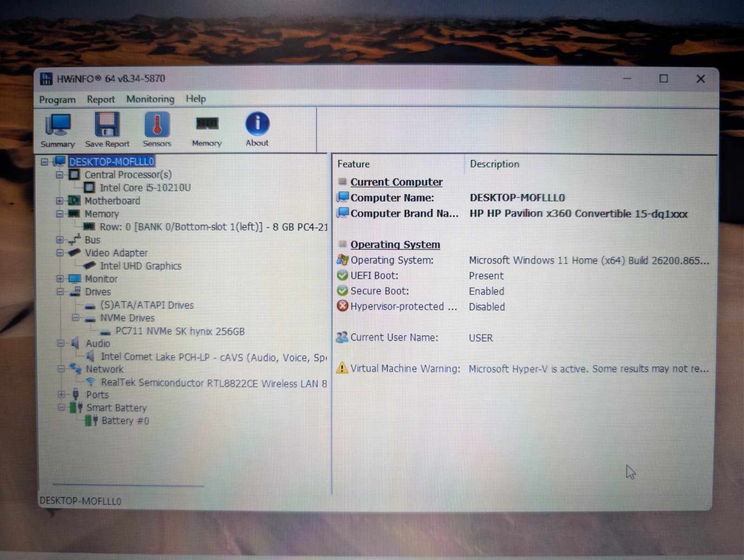
Task: Click the HWiNFO title bar app icon
Action: point(46,79)
